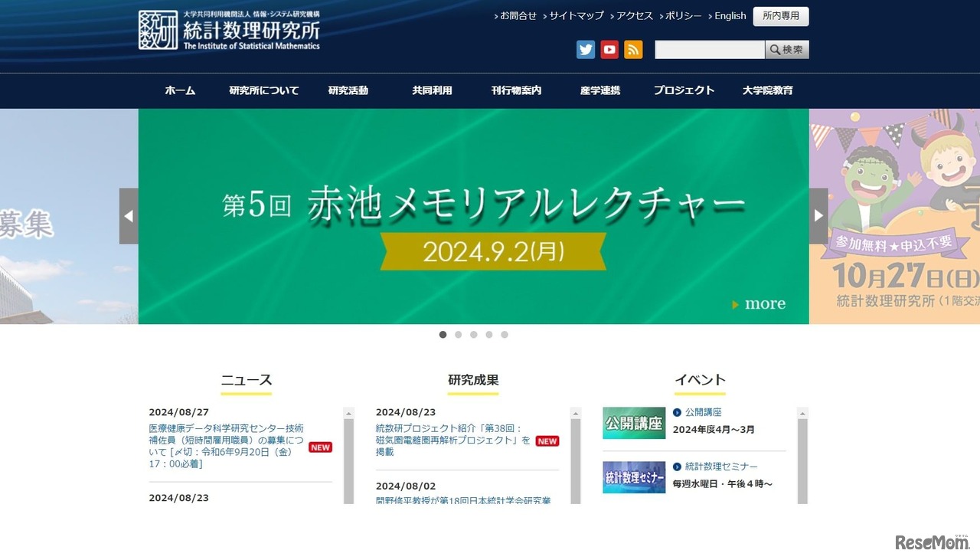Go back a slide using the left arrow
The width and height of the screenshot is (980, 560).
(x=129, y=215)
